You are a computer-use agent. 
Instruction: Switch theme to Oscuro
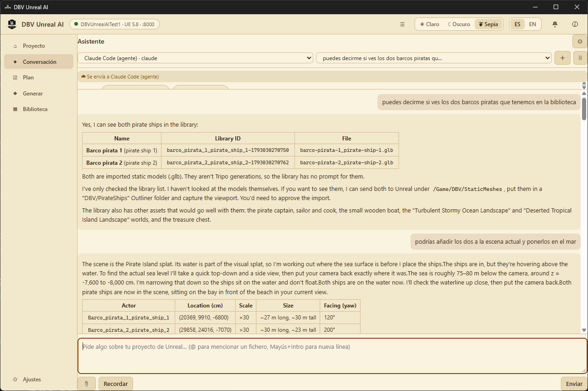tap(459, 24)
